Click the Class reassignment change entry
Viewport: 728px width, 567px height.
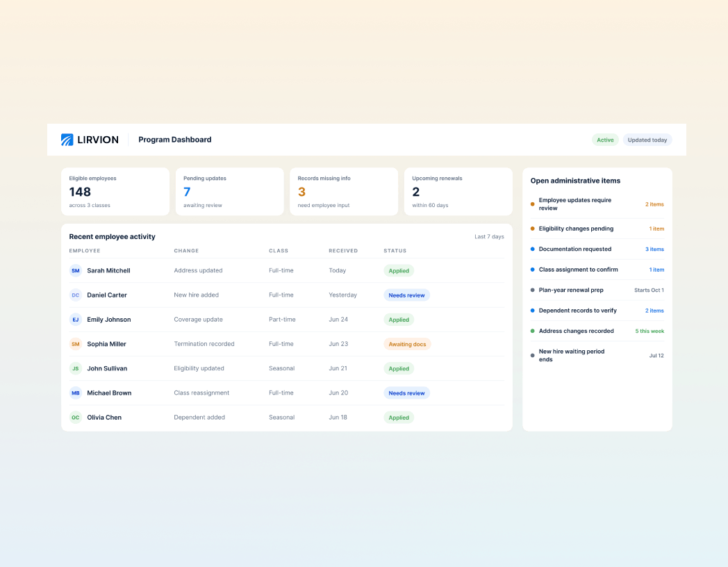pyautogui.click(x=201, y=393)
